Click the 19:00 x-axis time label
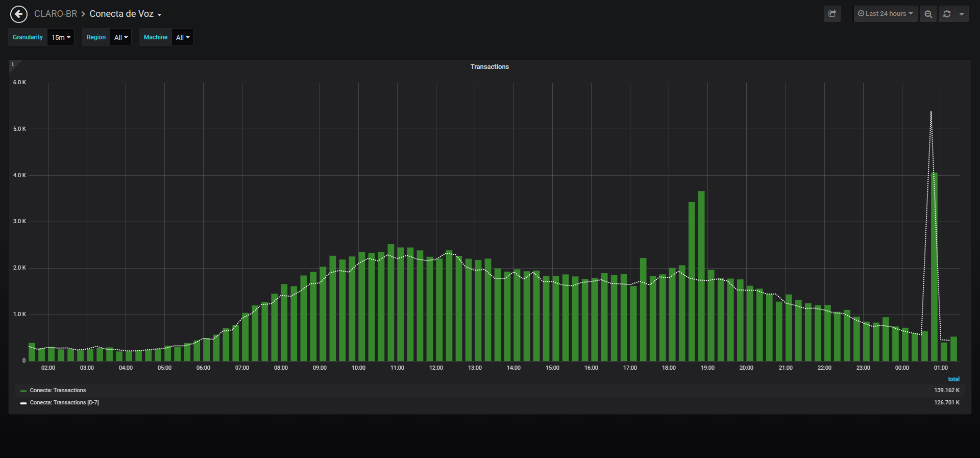The height and width of the screenshot is (458, 980). tap(707, 368)
